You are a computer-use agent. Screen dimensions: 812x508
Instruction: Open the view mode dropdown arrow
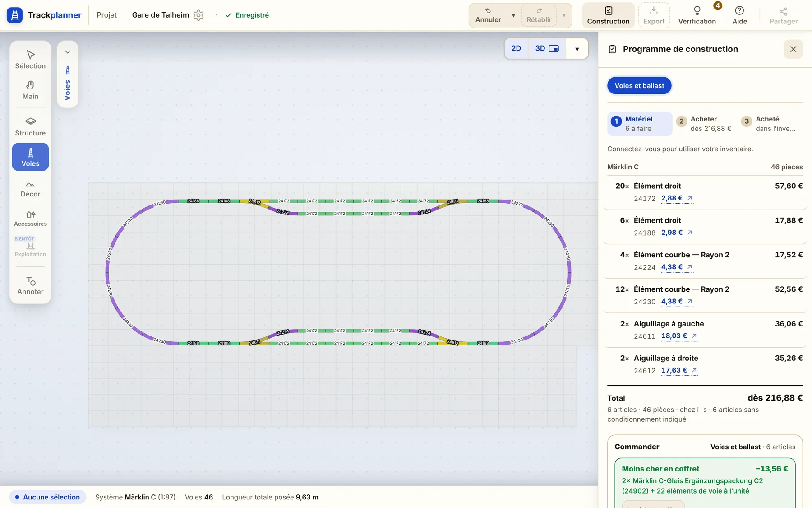(x=577, y=49)
